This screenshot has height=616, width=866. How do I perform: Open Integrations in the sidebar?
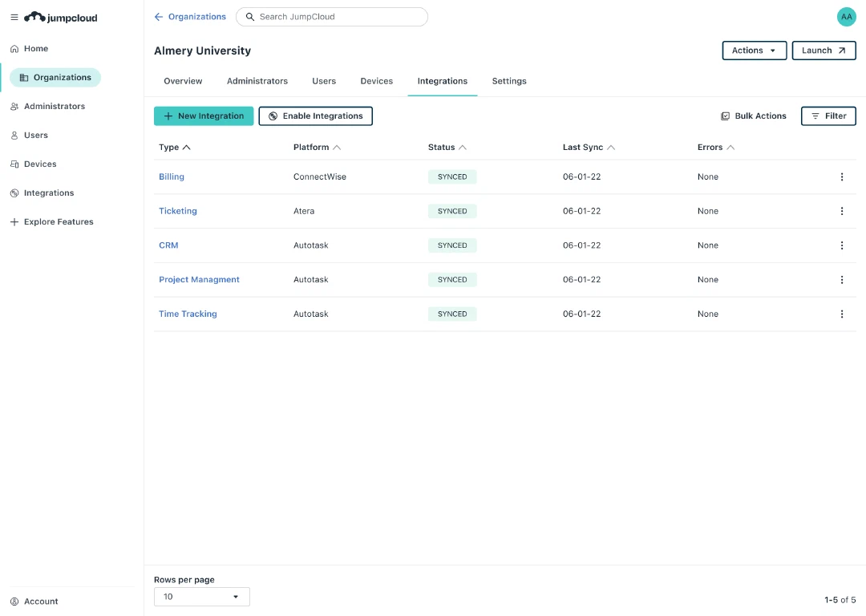[42, 192]
